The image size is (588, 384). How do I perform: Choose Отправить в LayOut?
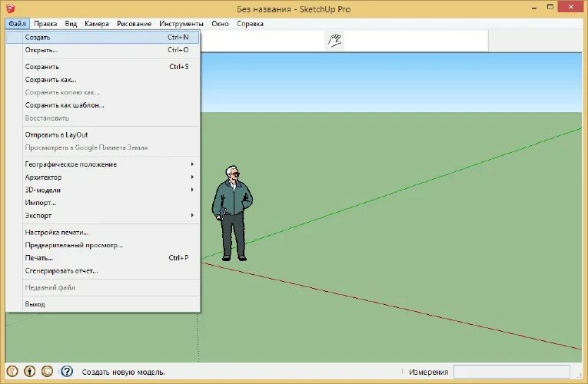(x=103, y=135)
